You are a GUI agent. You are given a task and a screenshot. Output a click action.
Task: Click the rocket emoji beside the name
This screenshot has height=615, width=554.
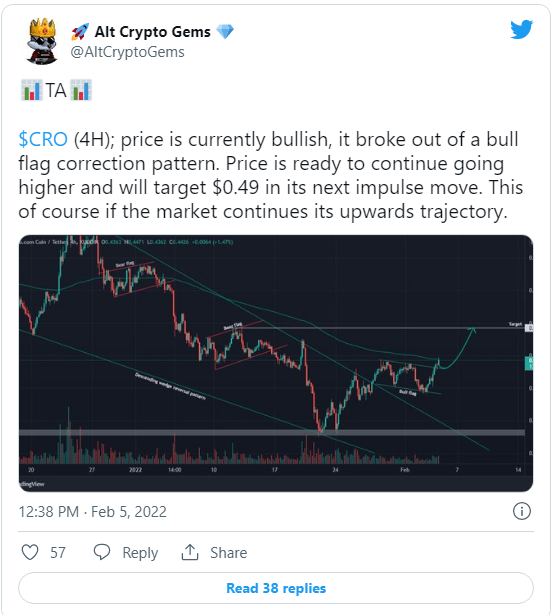[x=80, y=32]
